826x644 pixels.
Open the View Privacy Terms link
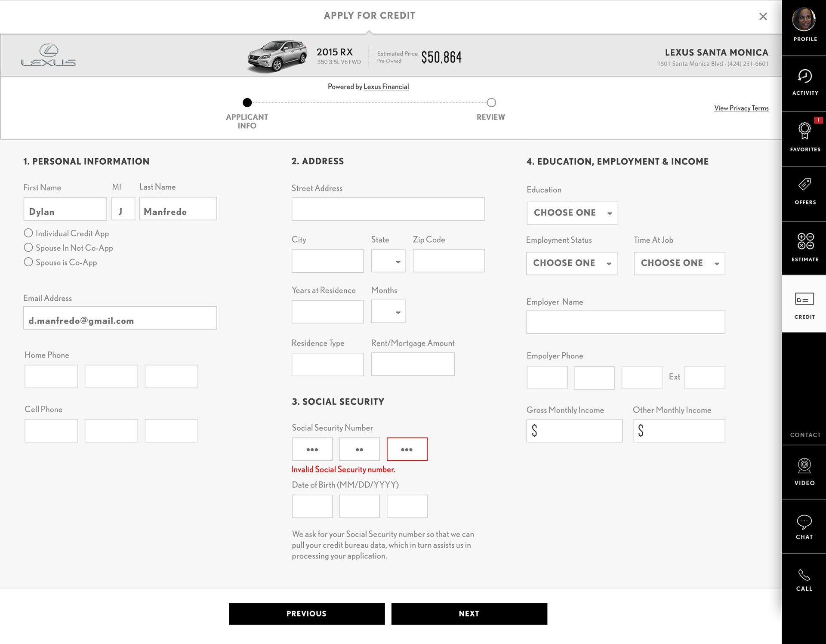coord(741,108)
